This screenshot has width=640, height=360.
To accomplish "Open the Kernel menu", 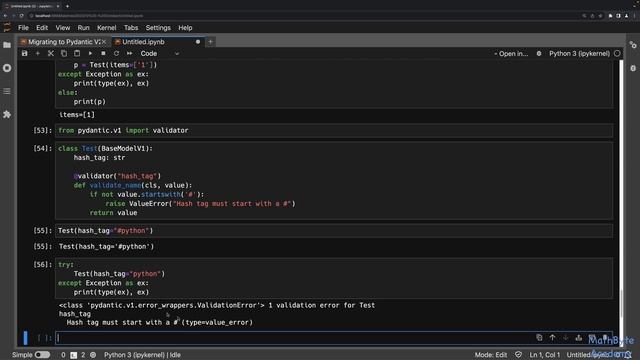I will tap(107, 28).
